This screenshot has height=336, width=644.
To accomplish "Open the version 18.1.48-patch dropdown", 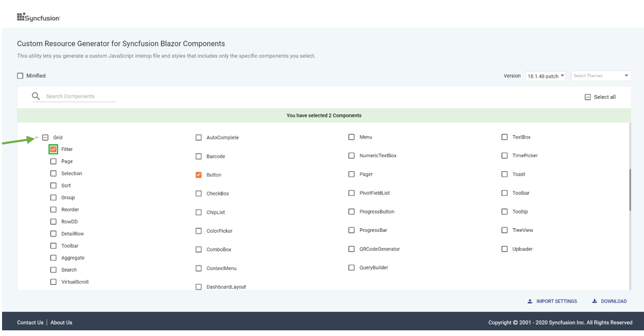I will pos(546,76).
